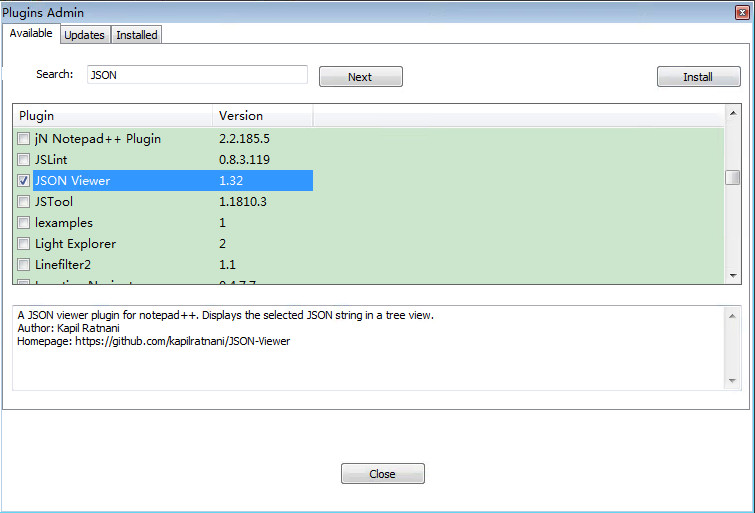Click the plugin list scrollbar thumb

(733, 177)
